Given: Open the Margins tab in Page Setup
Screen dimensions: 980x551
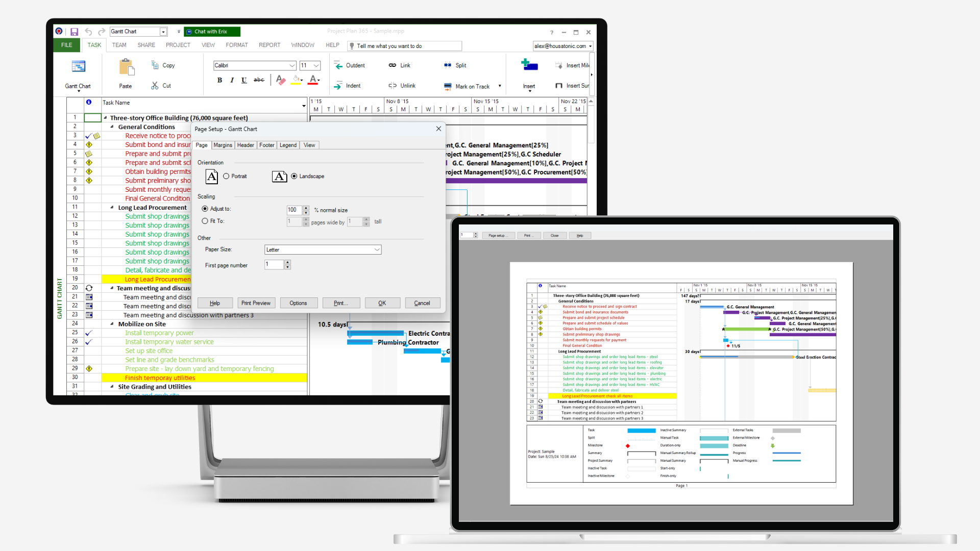Looking at the screenshot, I should (x=223, y=145).
